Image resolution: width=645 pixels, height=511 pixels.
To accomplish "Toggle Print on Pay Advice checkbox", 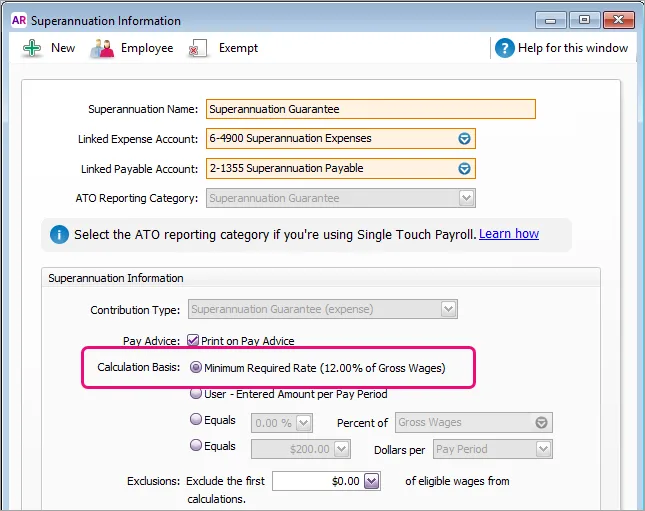I will pos(193,340).
